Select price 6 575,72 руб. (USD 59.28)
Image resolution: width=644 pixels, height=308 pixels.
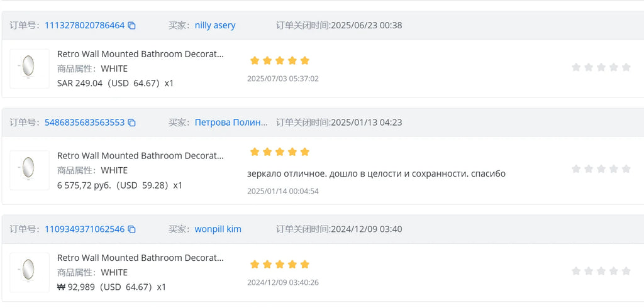coord(119,185)
